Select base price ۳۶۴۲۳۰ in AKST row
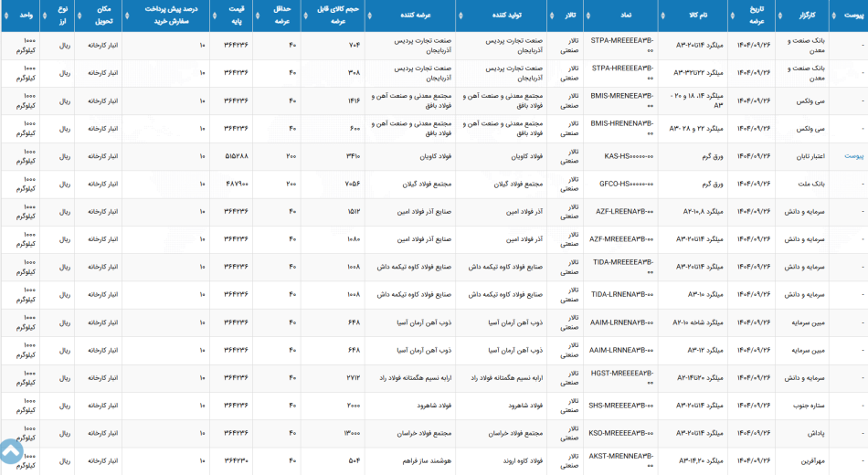Viewport: 868px width, 475px height. pyautogui.click(x=231, y=461)
